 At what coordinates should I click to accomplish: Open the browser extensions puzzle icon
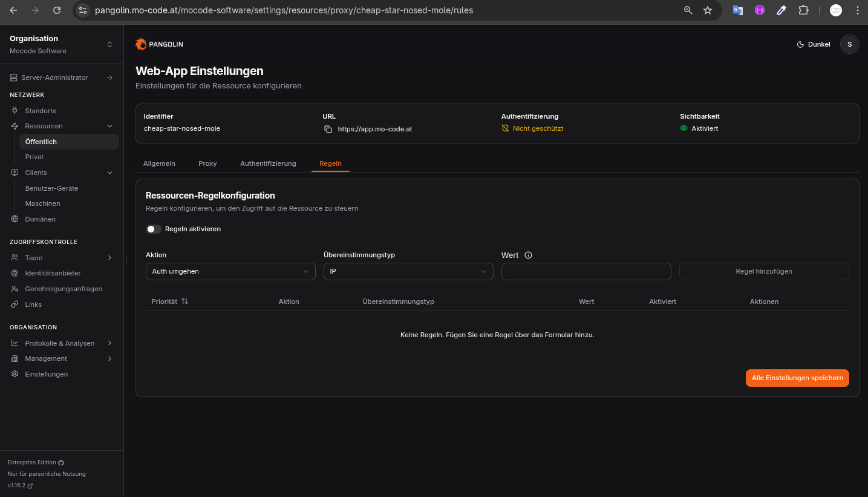pyautogui.click(x=803, y=10)
